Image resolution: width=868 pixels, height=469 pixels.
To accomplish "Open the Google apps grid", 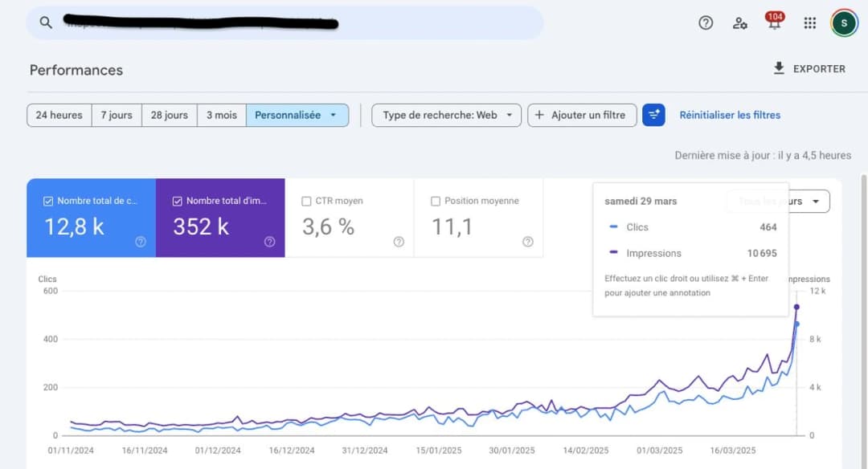I will 809,22.
